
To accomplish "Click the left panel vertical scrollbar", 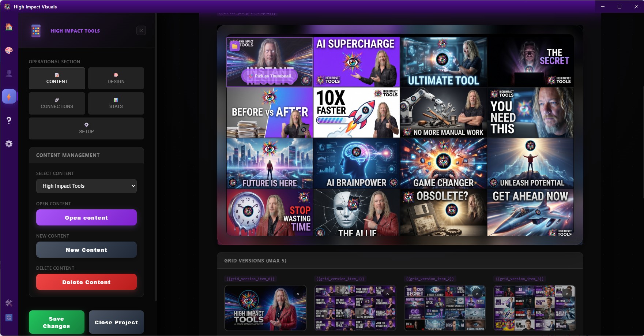I will [156, 157].
